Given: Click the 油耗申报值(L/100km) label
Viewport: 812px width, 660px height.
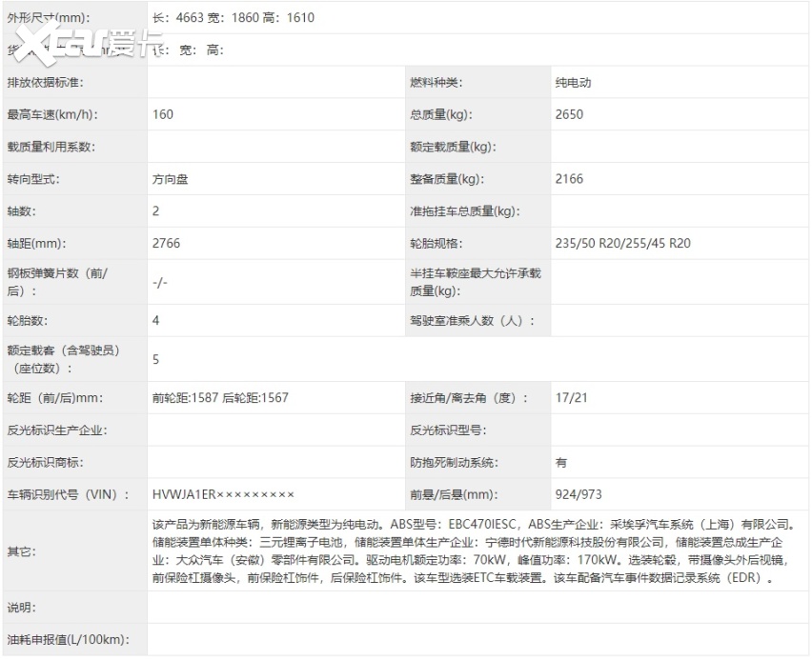Looking at the screenshot, I should click(68, 639).
